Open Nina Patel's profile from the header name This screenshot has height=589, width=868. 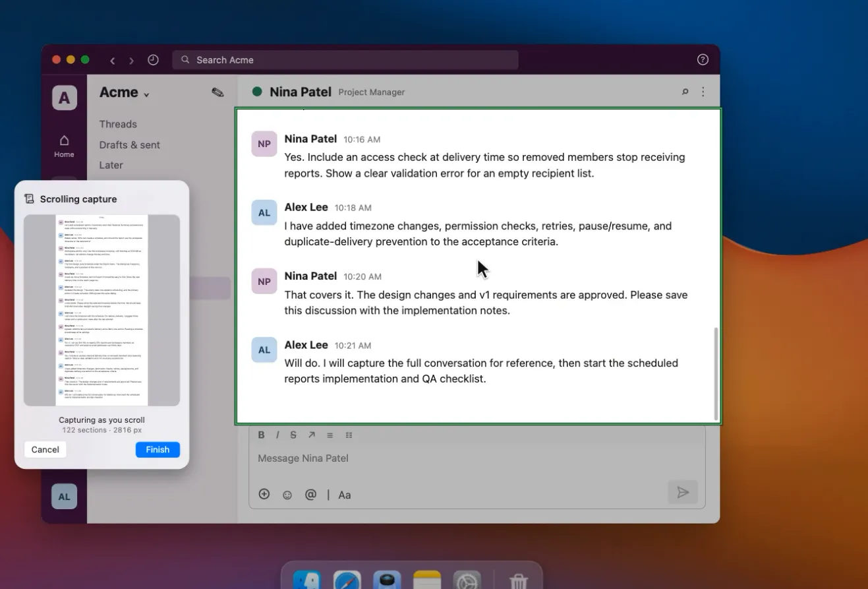coord(301,92)
